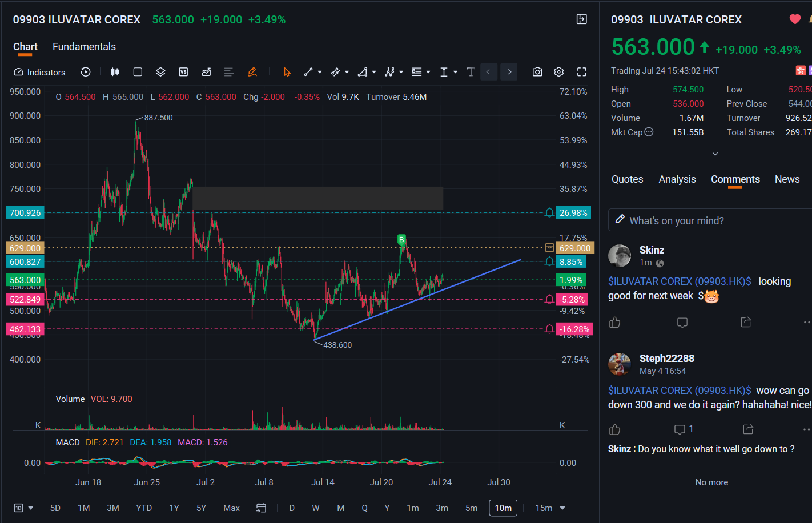
Task: Switch to the Chart tab
Action: tap(25, 47)
